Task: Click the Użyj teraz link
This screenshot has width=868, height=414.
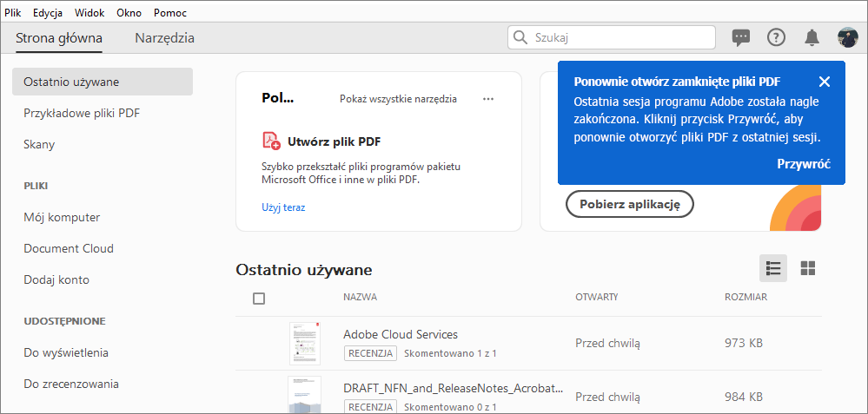Action: coord(283,207)
